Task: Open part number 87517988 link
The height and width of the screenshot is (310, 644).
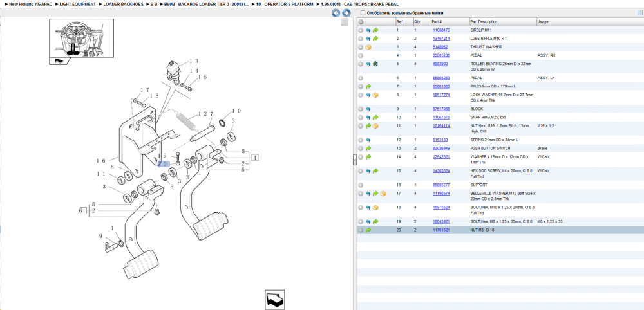Action: (441, 109)
